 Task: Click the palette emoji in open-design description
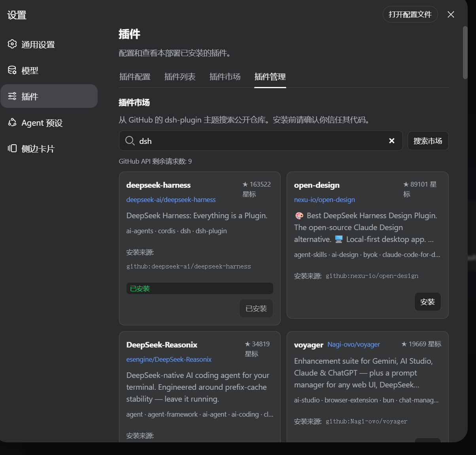299,215
